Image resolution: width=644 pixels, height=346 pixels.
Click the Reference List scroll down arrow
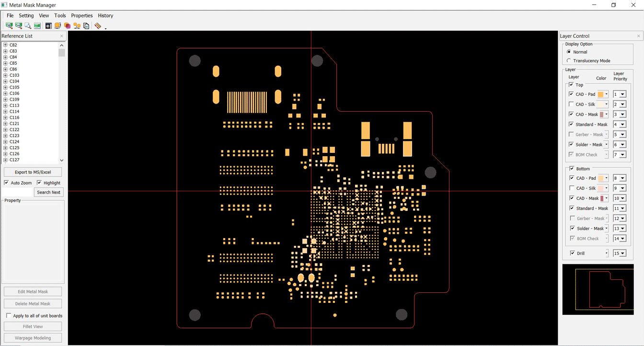click(x=62, y=160)
